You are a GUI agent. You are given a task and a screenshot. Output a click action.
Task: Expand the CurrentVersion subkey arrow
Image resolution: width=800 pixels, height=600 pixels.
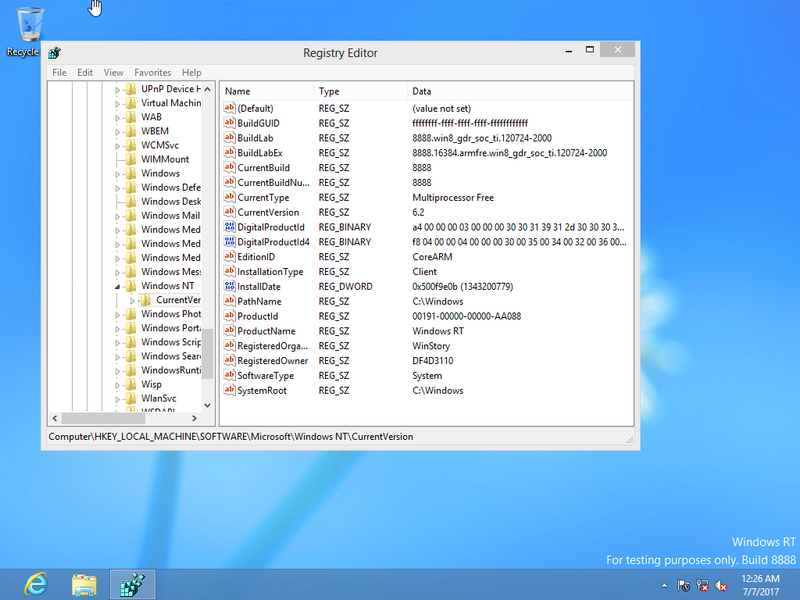(132, 300)
